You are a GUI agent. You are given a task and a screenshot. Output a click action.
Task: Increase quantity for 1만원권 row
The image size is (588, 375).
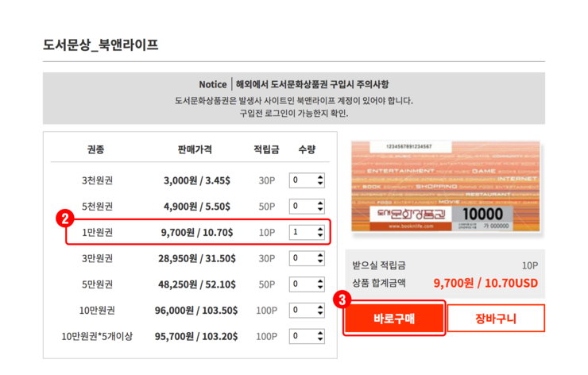(320, 229)
